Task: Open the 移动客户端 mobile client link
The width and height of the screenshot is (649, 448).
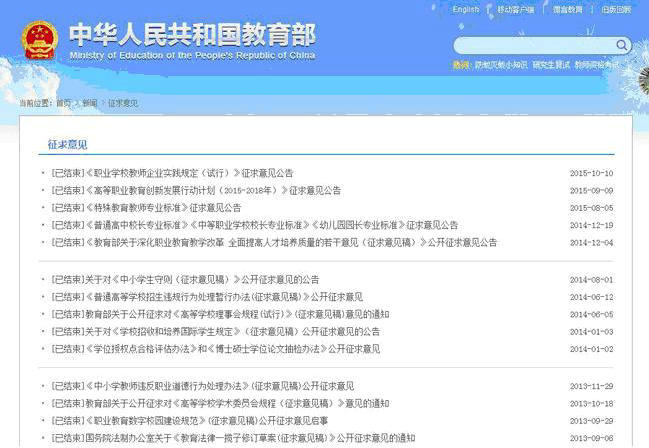Action: coord(515,9)
